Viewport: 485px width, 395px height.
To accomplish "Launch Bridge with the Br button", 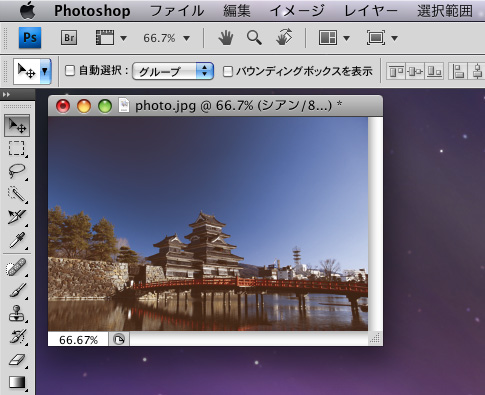I will coord(69,38).
